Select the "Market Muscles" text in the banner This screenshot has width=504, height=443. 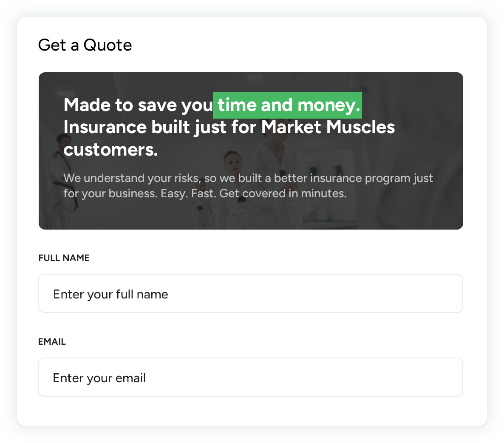328,127
